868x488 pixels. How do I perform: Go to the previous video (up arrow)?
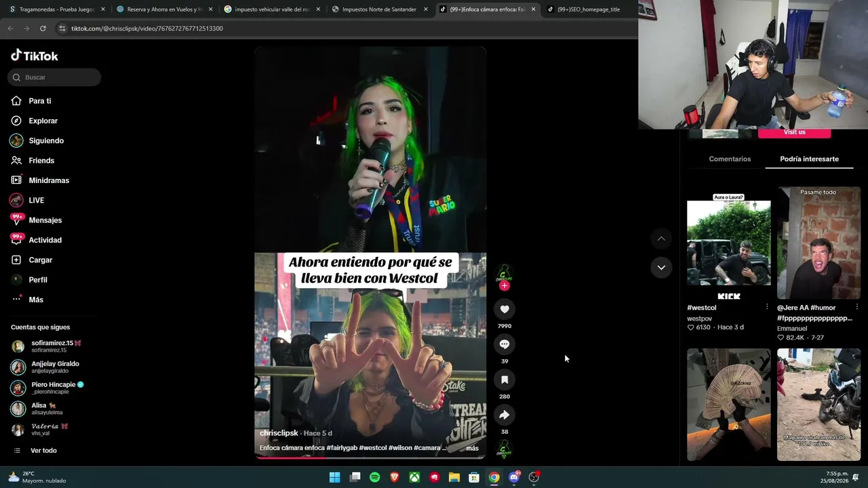[661, 239]
